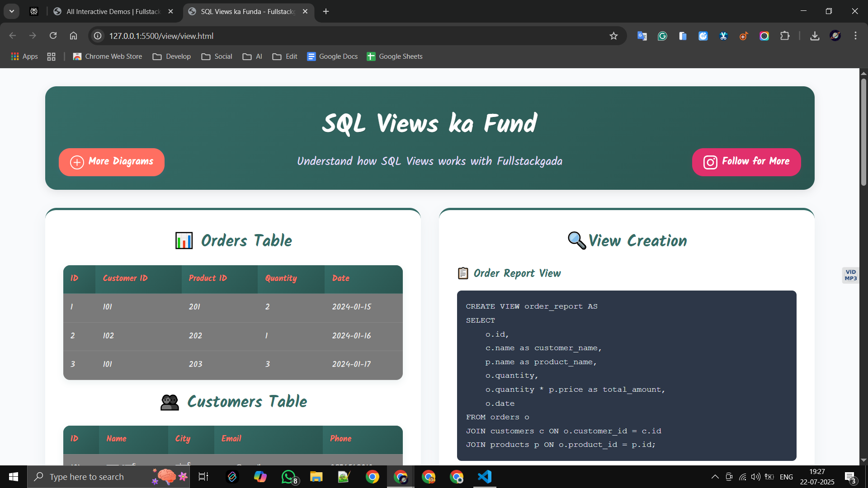Open the Chrome three-dot menu

[x=855, y=36]
